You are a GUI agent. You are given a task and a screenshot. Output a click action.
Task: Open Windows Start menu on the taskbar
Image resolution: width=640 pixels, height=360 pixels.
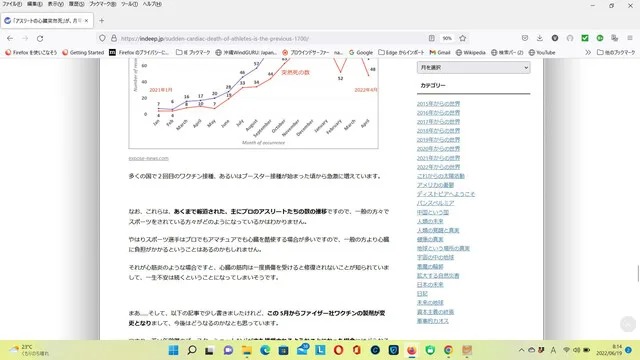coord(173,350)
